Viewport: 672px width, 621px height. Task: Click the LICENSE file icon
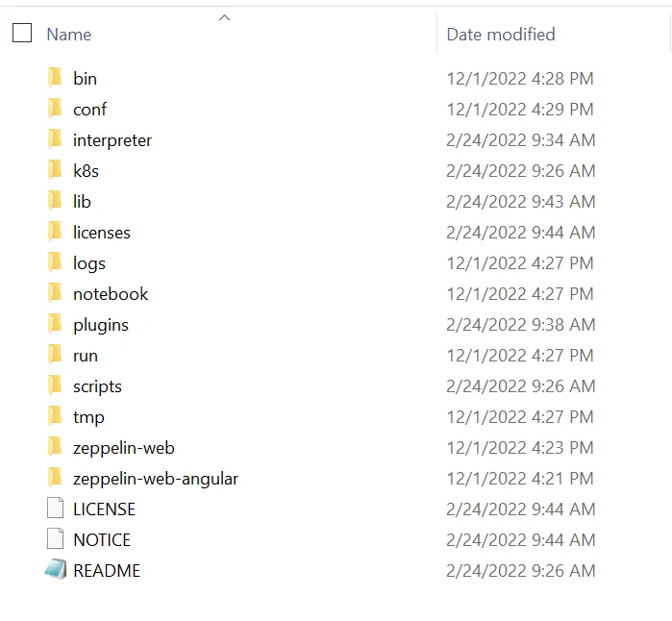tap(56, 509)
